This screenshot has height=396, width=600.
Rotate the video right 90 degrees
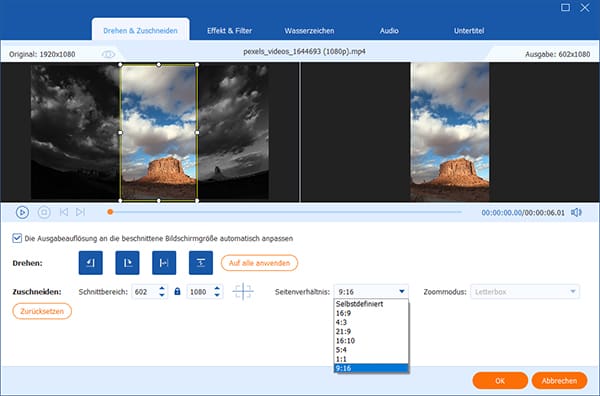click(127, 263)
